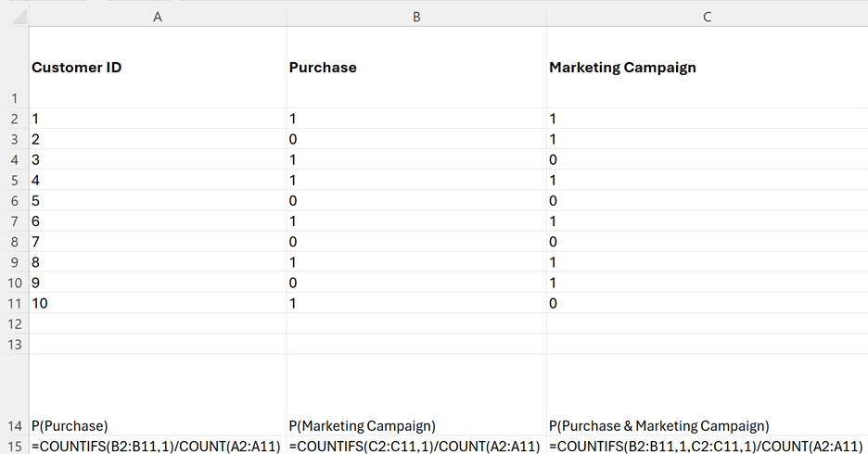Click the Customer ID header cell
This screenshot has width=868, height=454.
pyautogui.click(x=157, y=68)
